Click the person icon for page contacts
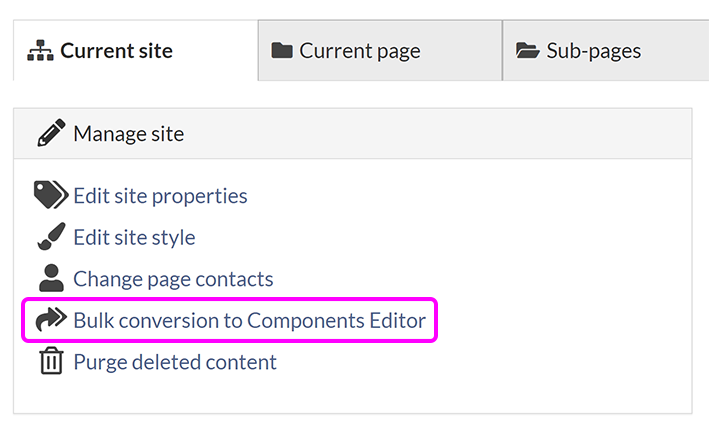The width and height of the screenshot is (709, 431). pyautogui.click(x=51, y=279)
